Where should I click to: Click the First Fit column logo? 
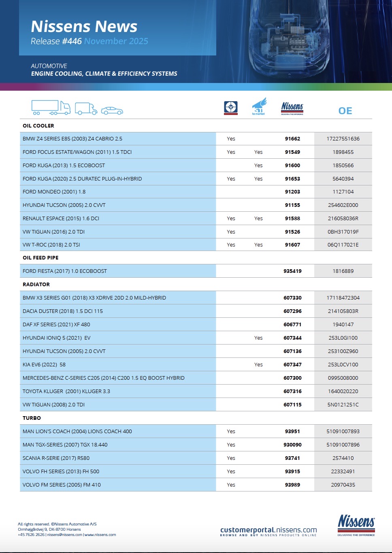(x=231, y=108)
